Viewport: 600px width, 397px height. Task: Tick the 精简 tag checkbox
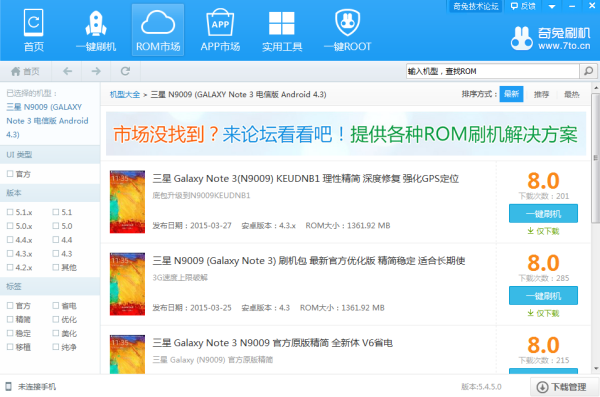coord(10,319)
